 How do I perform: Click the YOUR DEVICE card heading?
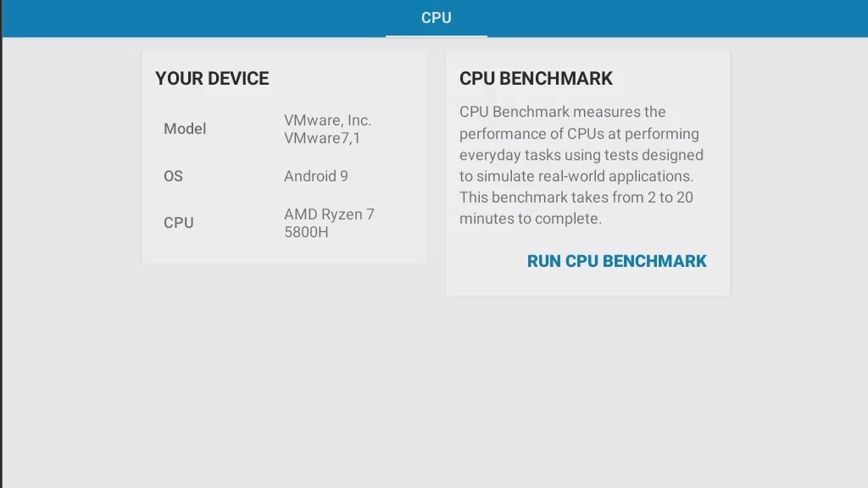coord(212,79)
